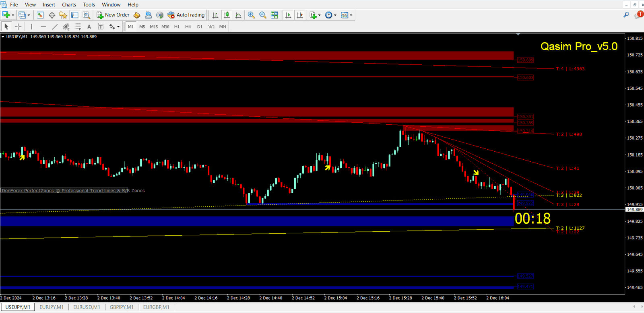The height and width of the screenshot is (313, 644).
Task: Open notification bubble with red badge
Action: (639, 15)
